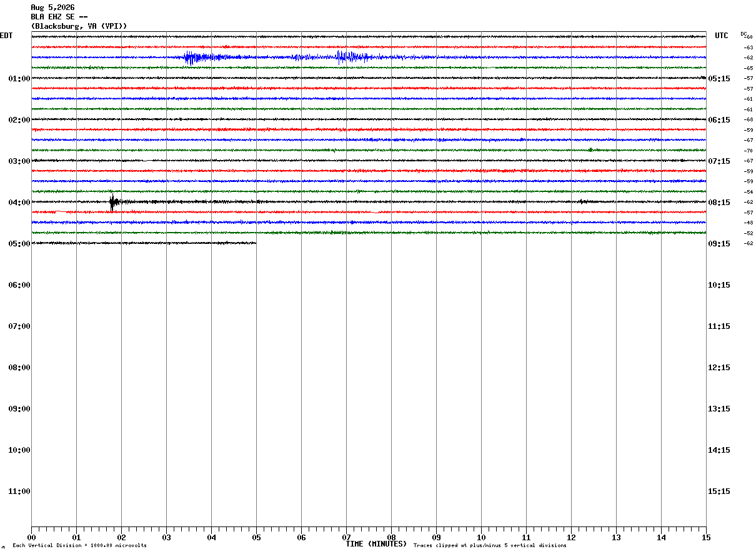756x554 pixels.
Task: Click the black spike event on 04:00 trace
Action: pos(114,202)
